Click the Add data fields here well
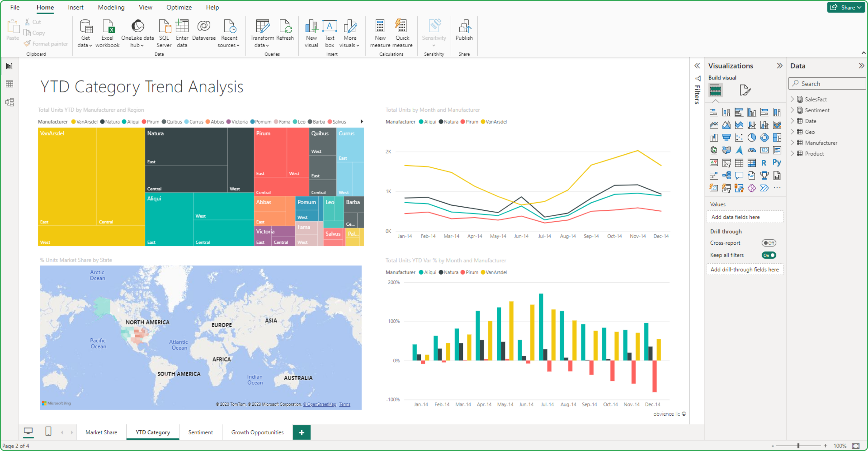The height and width of the screenshot is (451, 868). 745,217
